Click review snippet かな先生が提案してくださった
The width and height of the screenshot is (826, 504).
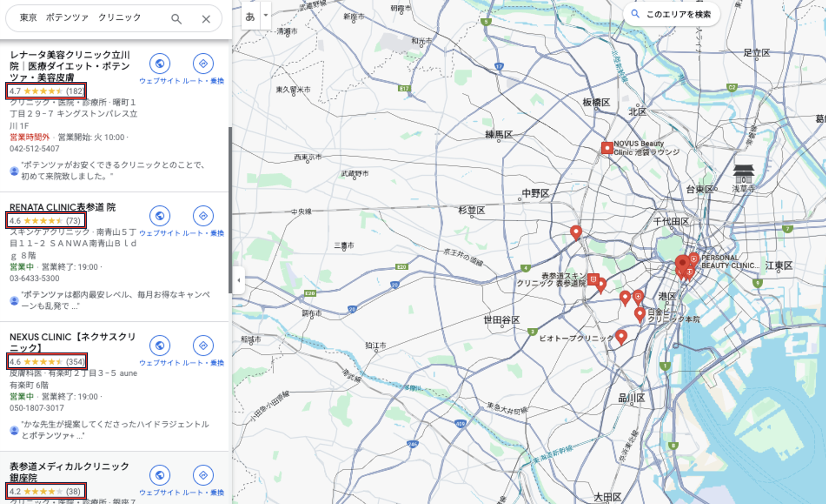click(115, 430)
